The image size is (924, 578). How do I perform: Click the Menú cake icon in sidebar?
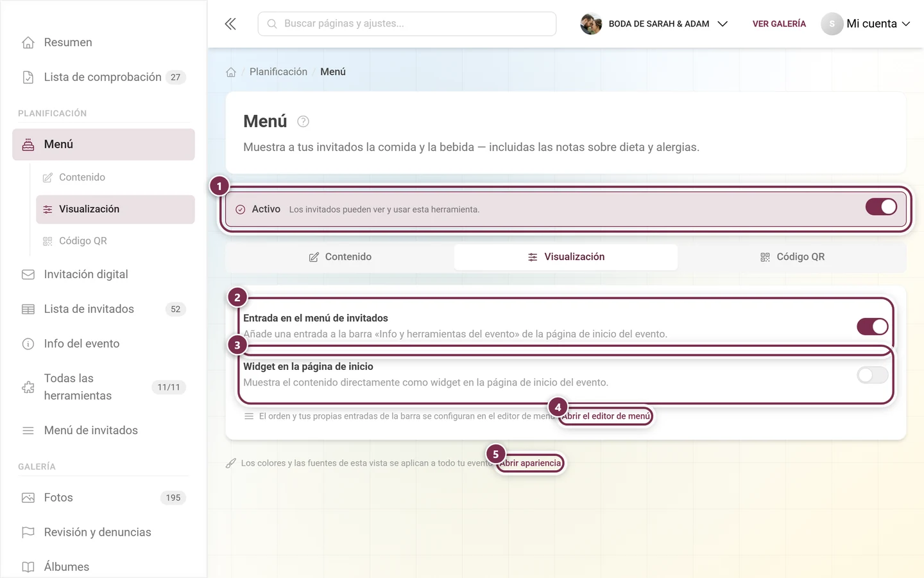(x=28, y=144)
